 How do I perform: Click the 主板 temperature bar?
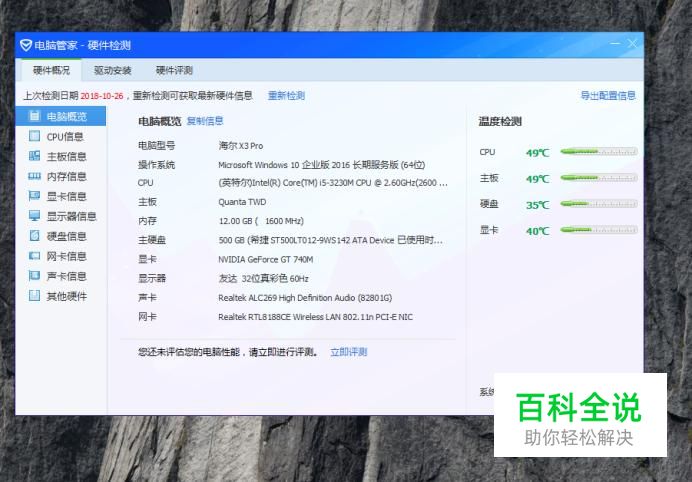coord(599,178)
